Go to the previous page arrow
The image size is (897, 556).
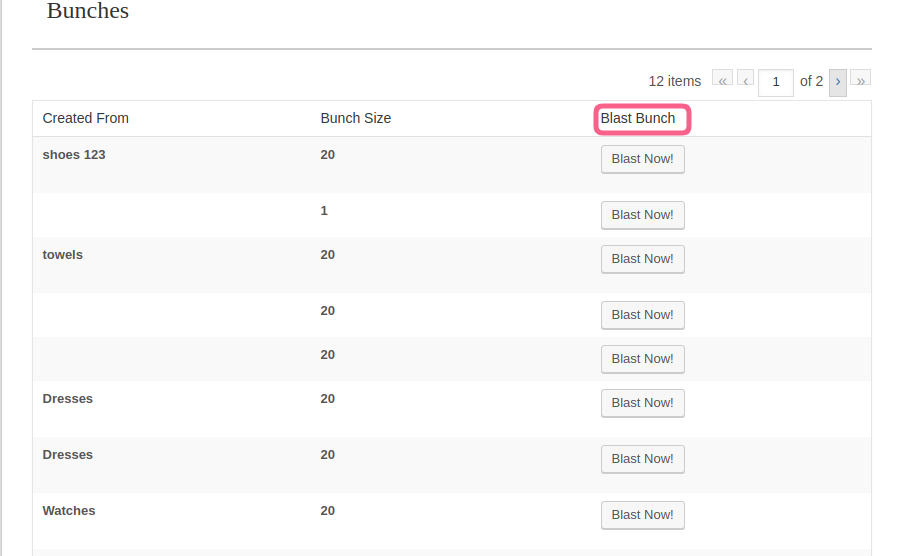(x=745, y=81)
